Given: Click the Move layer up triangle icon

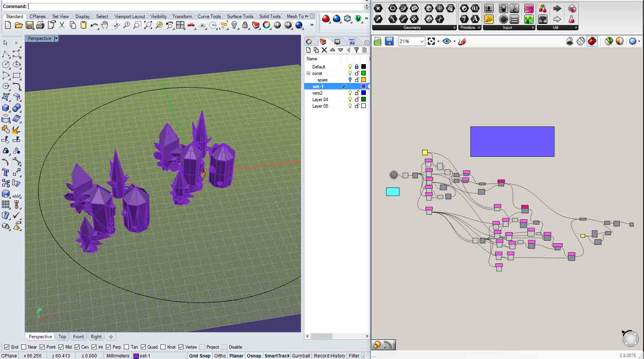Looking at the screenshot, I should 332,50.
